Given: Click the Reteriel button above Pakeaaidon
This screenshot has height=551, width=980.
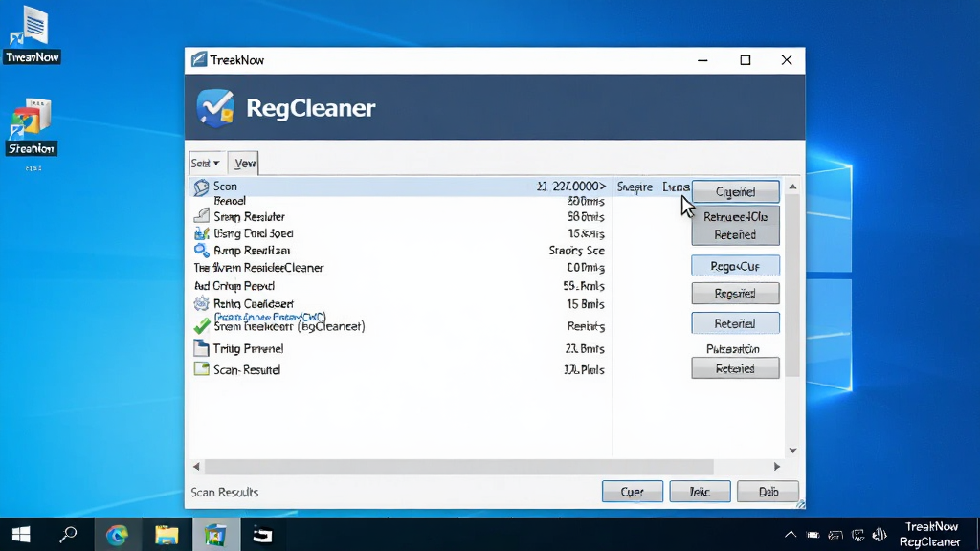Looking at the screenshot, I should coord(736,323).
